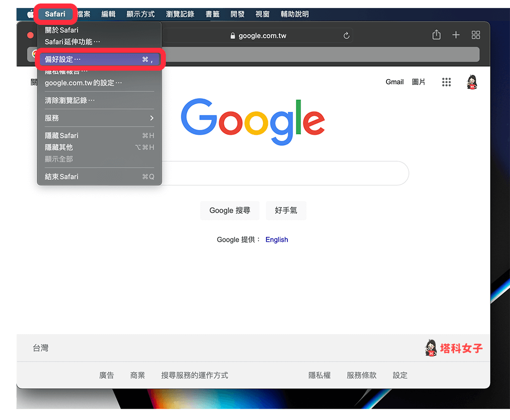The image size is (510, 420).
Task: Open the 瀏覽記錄 menu
Action: pos(180,14)
